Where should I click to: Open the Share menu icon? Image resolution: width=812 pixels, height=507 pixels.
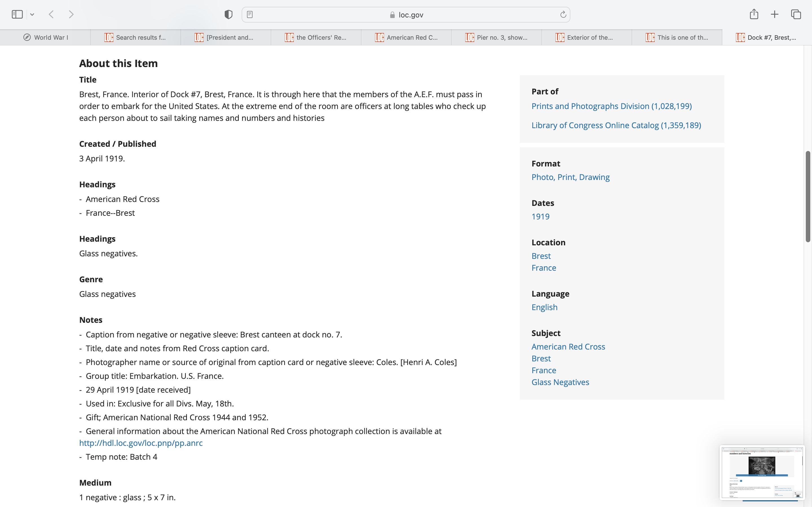click(x=754, y=14)
